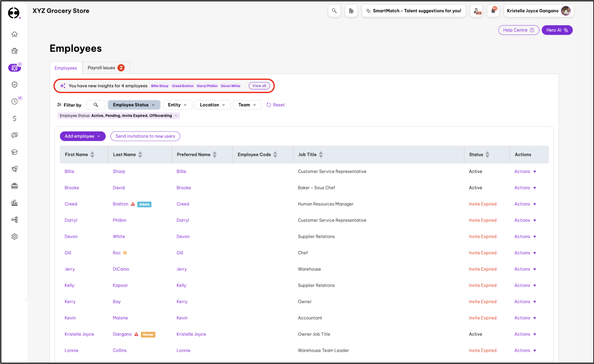This screenshot has height=364, width=594.
Task: Open the Location filter dropdown
Action: tap(212, 105)
